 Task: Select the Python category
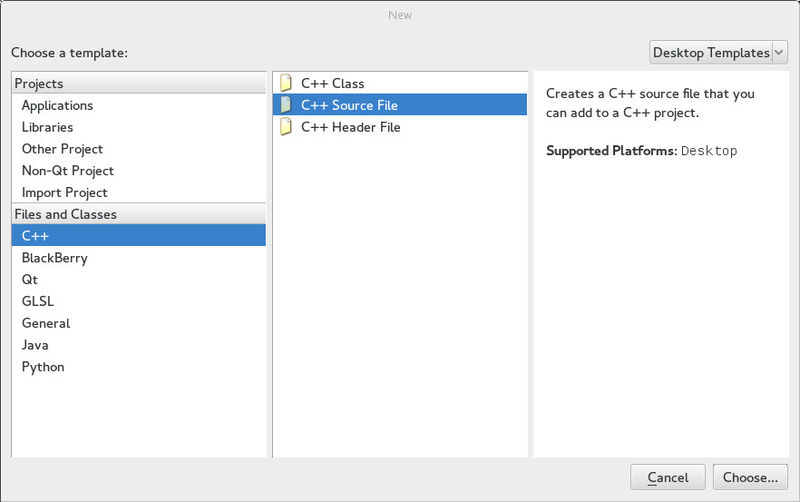point(43,367)
